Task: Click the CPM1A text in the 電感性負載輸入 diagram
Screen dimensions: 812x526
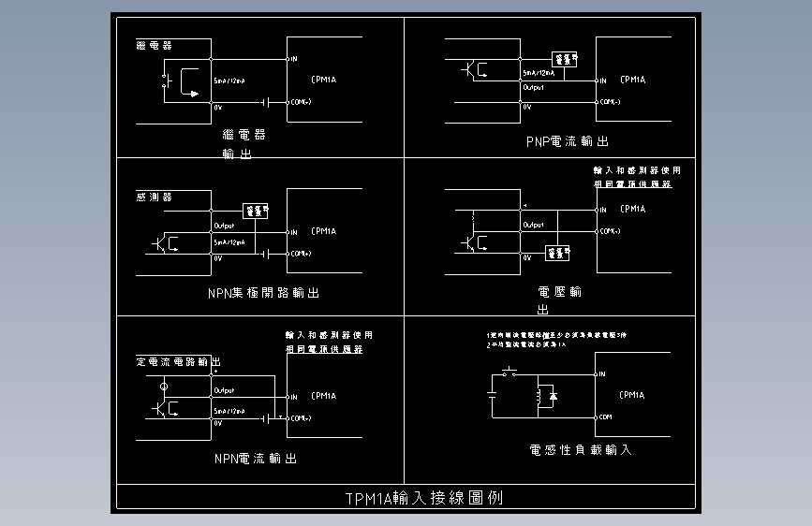Action: (x=632, y=395)
